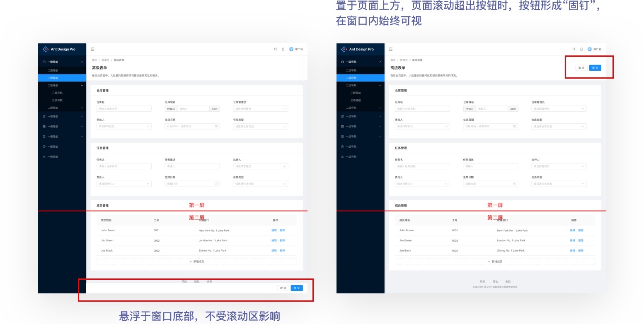The image size is (644, 324).
Task: Click the Ant Design Pro logo icon
Action: [x=46, y=49]
